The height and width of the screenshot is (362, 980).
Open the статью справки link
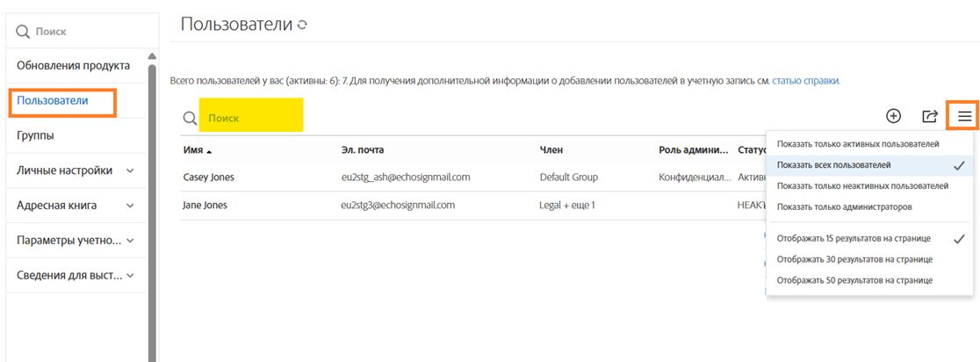[x=806, y=81]
